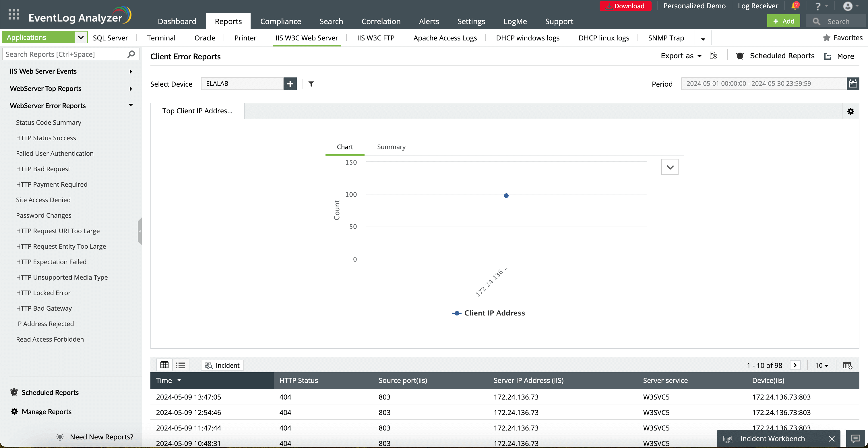Viewport: 868px width, 448px height.
Task: Click the chart widget settings gear
Action: (x=850, y=111)
